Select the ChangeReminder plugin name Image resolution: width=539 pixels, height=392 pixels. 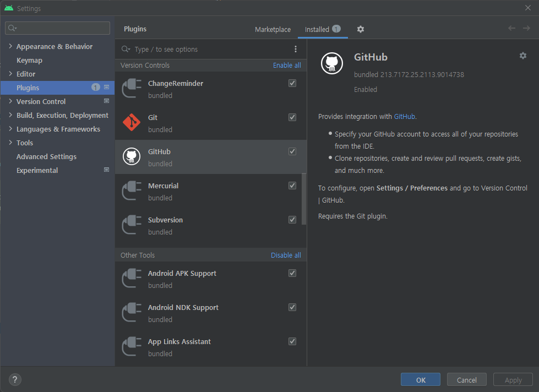pyautogui.click(x=176, y=83)
